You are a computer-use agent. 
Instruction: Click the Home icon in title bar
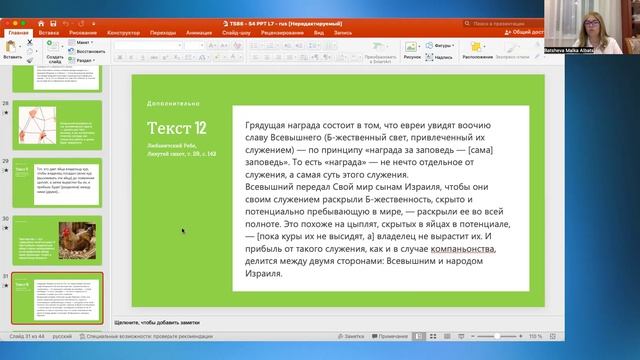pos(41,24)
